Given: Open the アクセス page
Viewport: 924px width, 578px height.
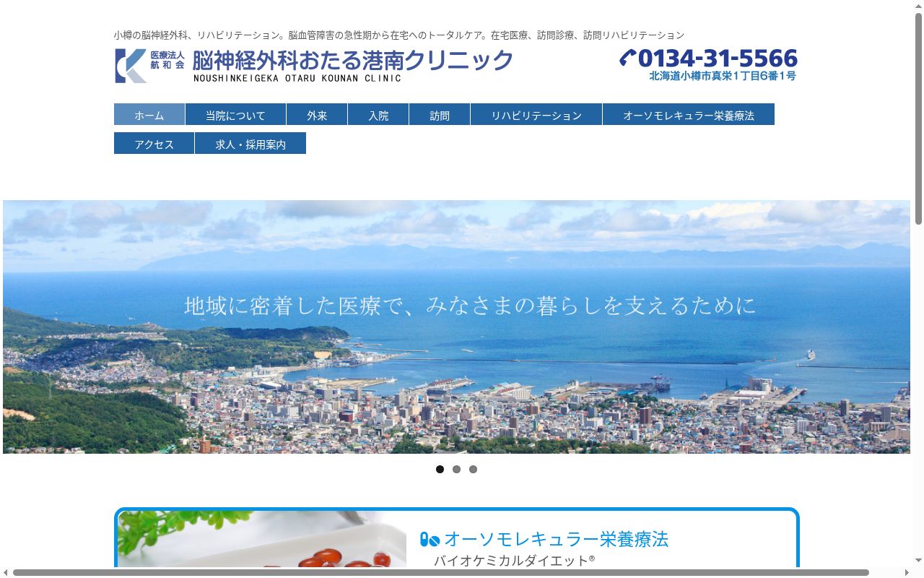Looking at the screenshot, I should (x=154, y=143).
